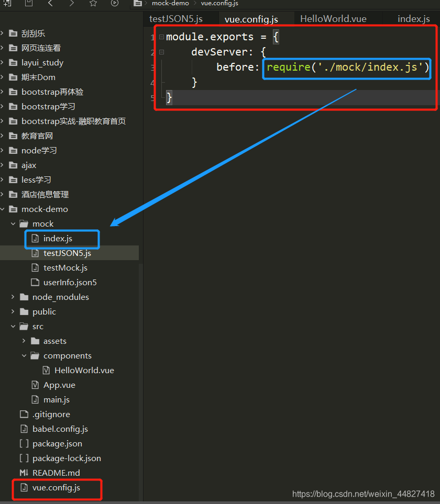Viewport: 440px width, 504px height.
Task: Expand the 刮刮乐 project folder
Action: point(2,33)
